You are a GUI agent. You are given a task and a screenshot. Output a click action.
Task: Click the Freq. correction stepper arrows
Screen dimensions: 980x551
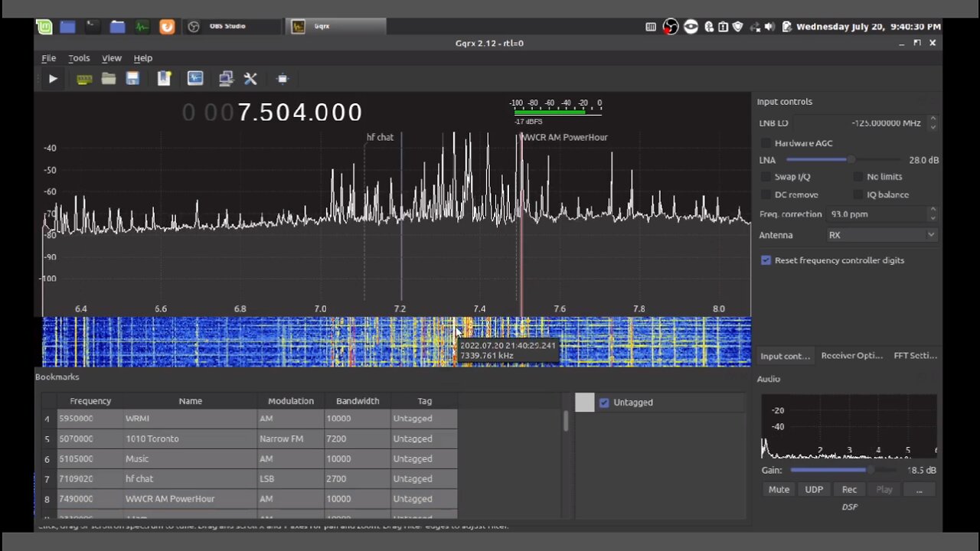pos(933,214)
